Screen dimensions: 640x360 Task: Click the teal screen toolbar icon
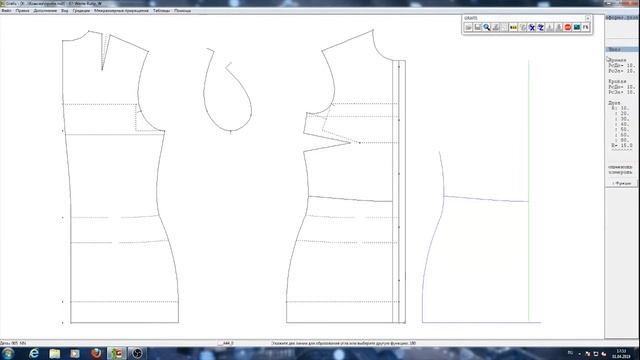[x=577, y=27]
